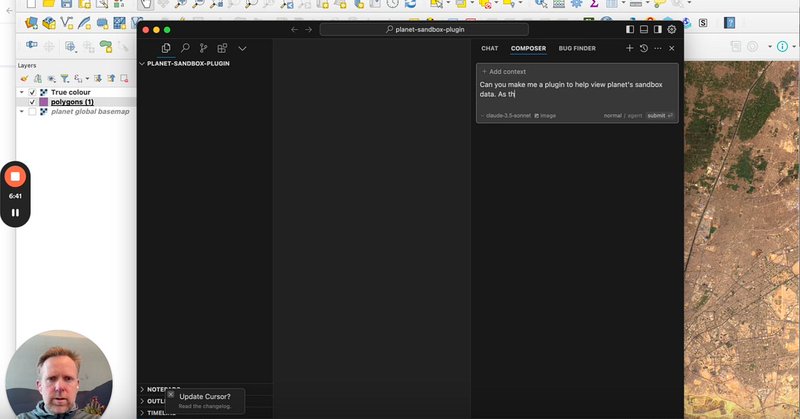Click the QGIS S plugin icon

(x=703, y=23)
